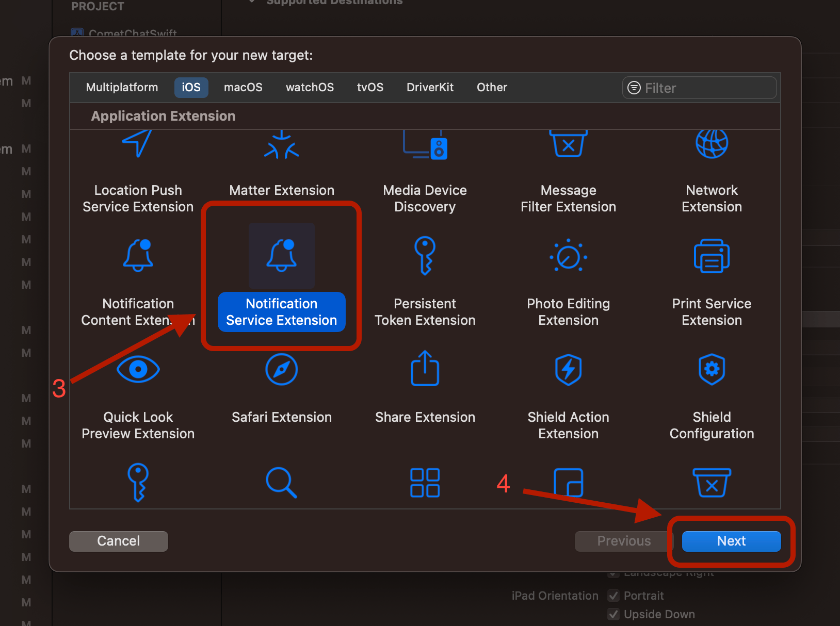840x626 pixels.
Task: Click the Next button
Action: (x=731, y=541)
